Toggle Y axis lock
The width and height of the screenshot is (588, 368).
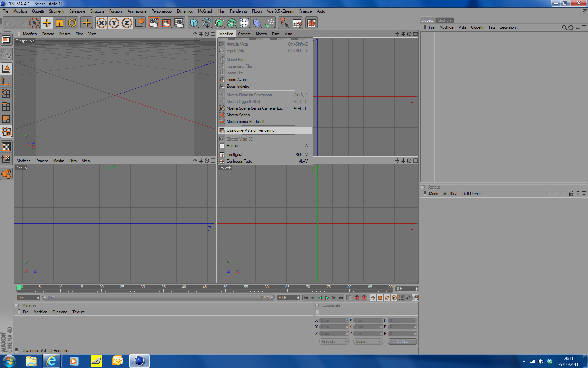[x=114, y=23]
